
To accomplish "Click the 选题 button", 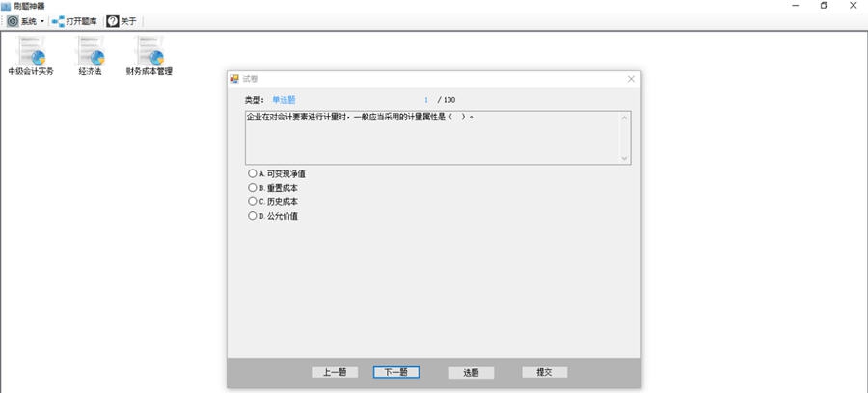I will coord(471,372).
